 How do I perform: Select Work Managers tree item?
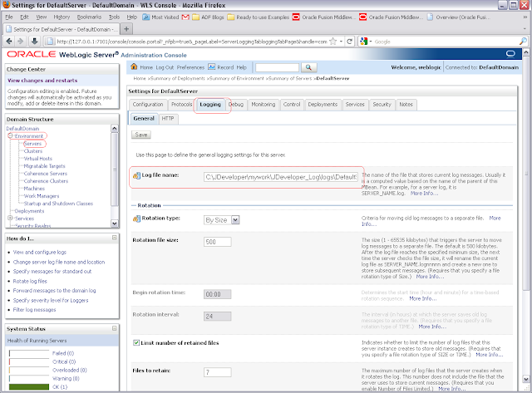click(42, 196)
